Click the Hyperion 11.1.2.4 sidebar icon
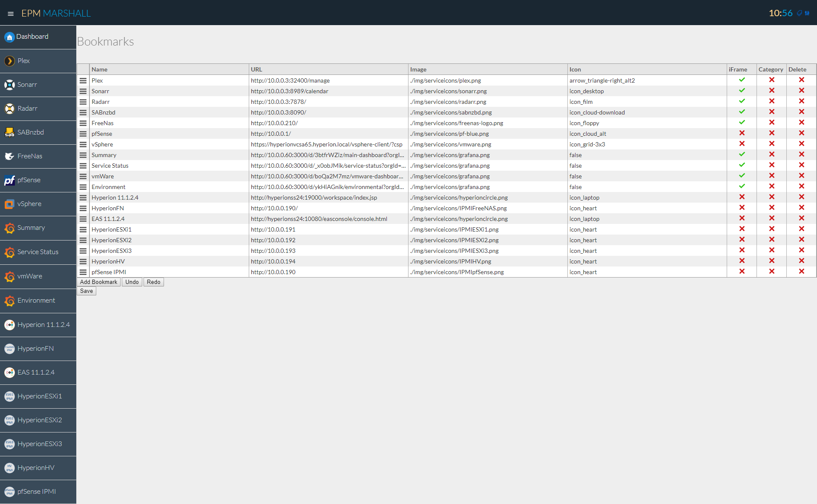 9,325
